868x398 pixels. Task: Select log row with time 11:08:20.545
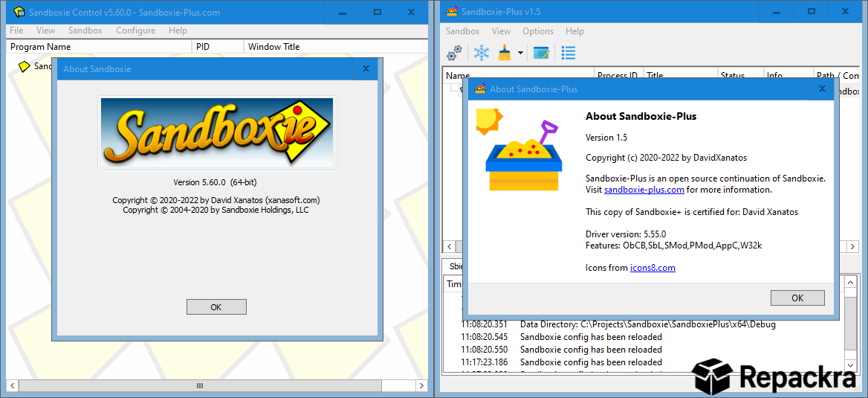point(644,337)
